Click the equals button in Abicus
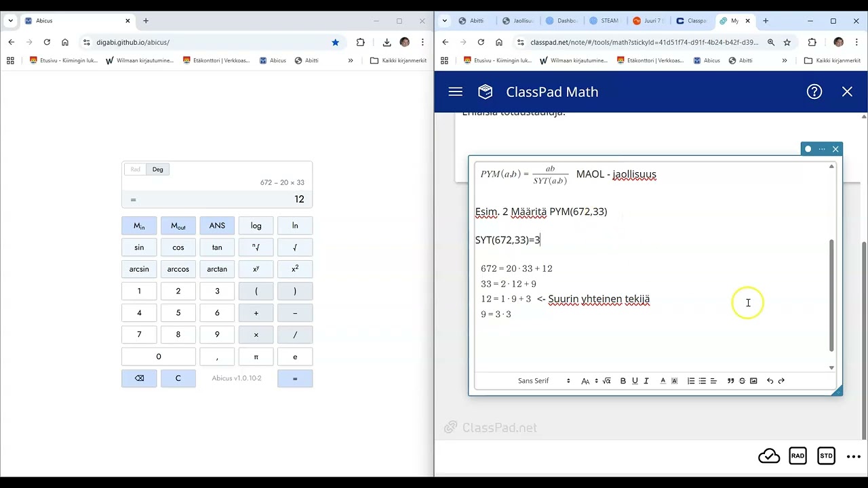Screen dimensions: 868x488 [295, 378]
